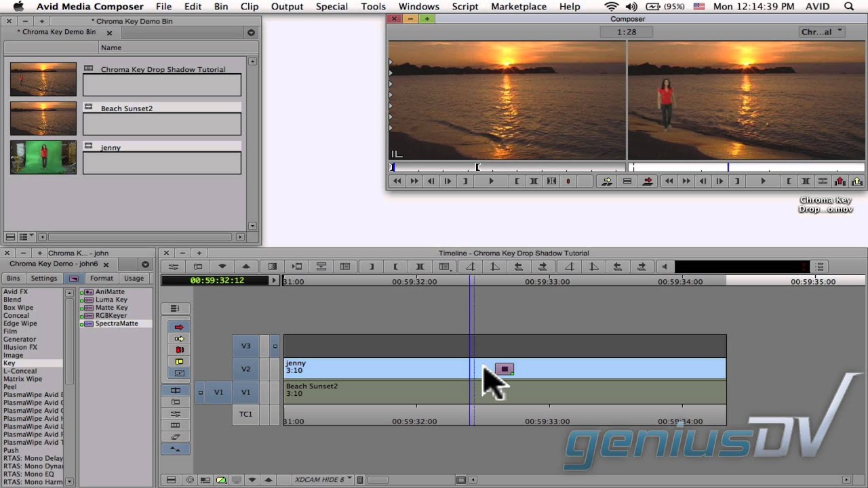The image size is (868, 488).
Task: Toggle the Video Quality green/yellow button
Action: [x=221, y=480]
